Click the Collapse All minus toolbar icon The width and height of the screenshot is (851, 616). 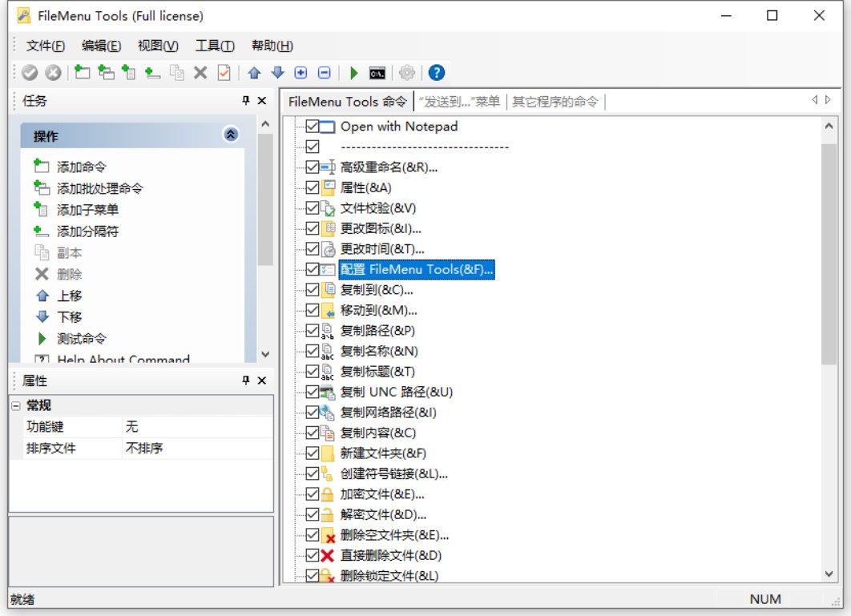tap(324, 72)
